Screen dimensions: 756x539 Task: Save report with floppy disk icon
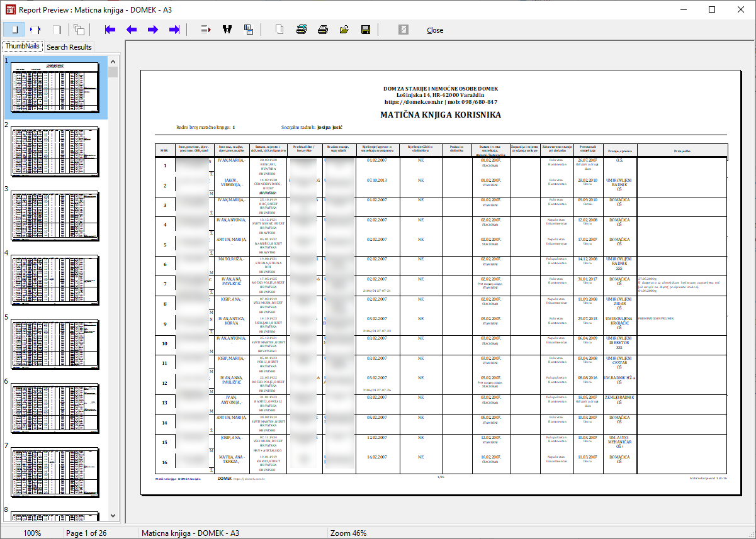366,30
